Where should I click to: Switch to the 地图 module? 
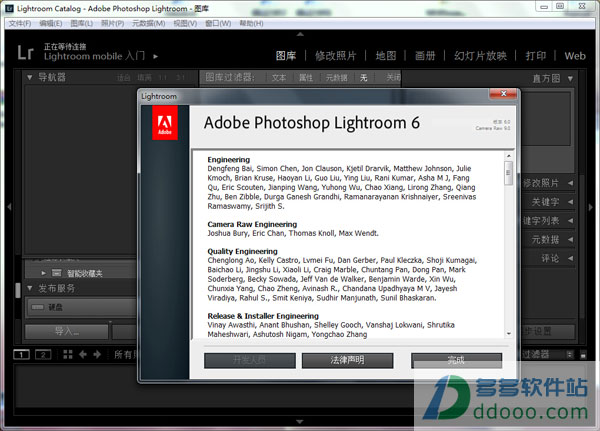tap(386, 56)
